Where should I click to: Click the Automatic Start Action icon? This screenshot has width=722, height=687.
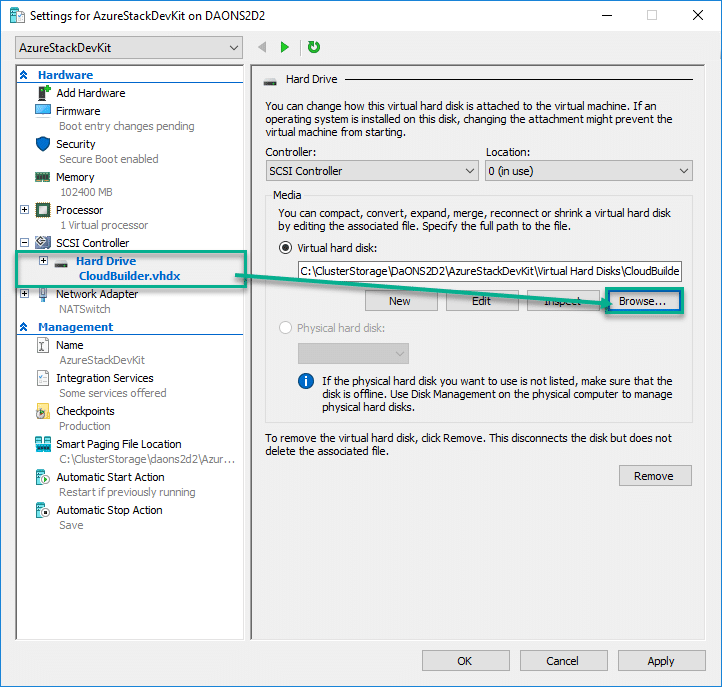tap(42, 477)
